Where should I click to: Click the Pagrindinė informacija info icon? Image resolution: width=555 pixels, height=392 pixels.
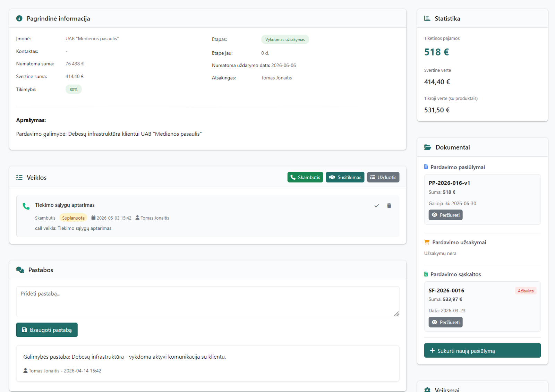pyautogui.click(x=19, y=18)
